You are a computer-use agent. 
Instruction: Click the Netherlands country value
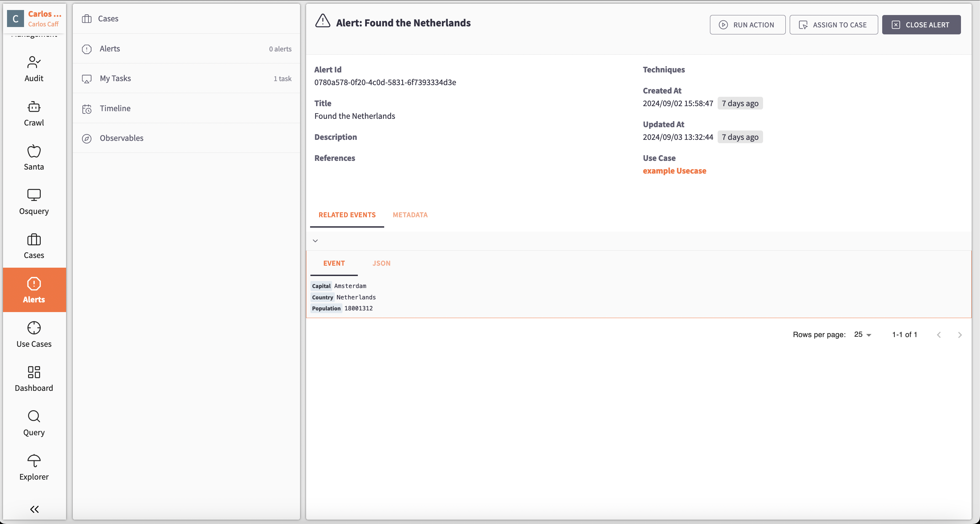click(356, 298)
